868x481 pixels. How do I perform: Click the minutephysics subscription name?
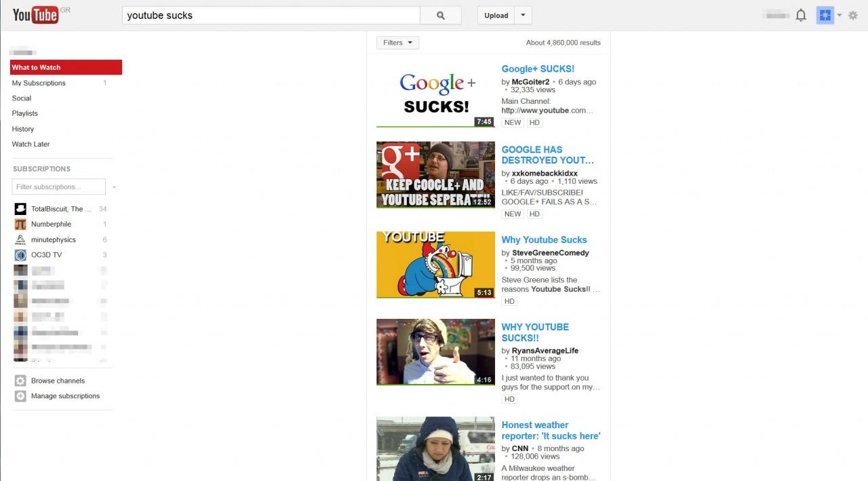click(54, 239)
